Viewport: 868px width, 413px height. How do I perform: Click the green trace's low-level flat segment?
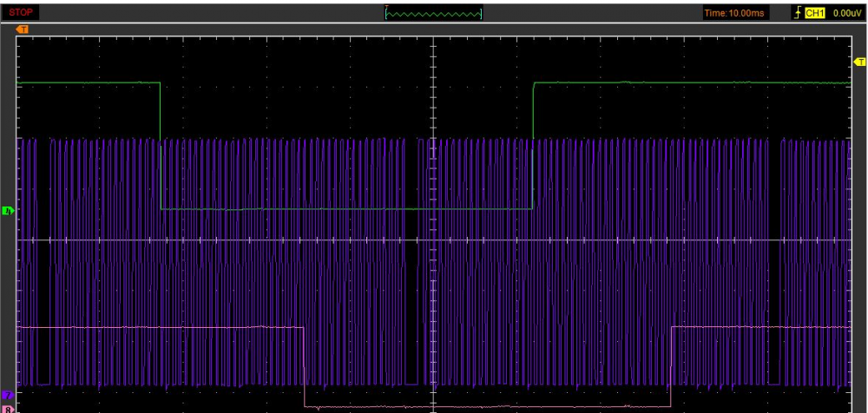tap(347, 209)
